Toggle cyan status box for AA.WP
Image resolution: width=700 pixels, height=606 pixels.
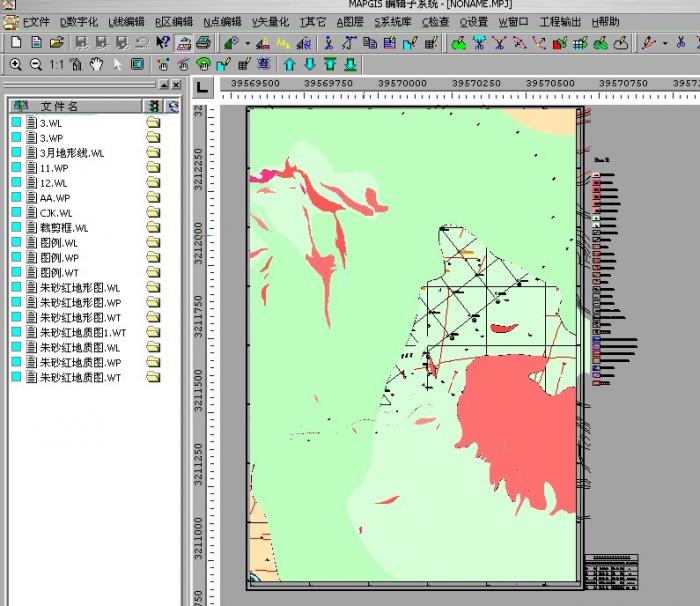(x=16, y=198)
